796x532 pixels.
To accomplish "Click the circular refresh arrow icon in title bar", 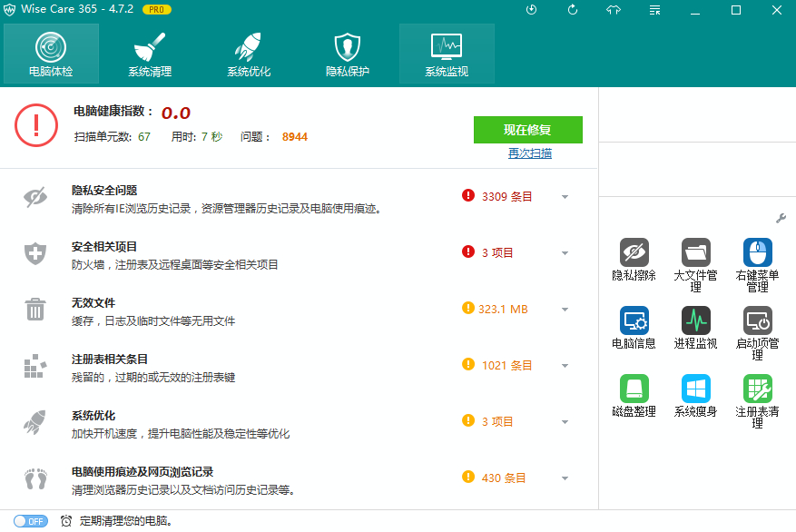I will [573, 10].
